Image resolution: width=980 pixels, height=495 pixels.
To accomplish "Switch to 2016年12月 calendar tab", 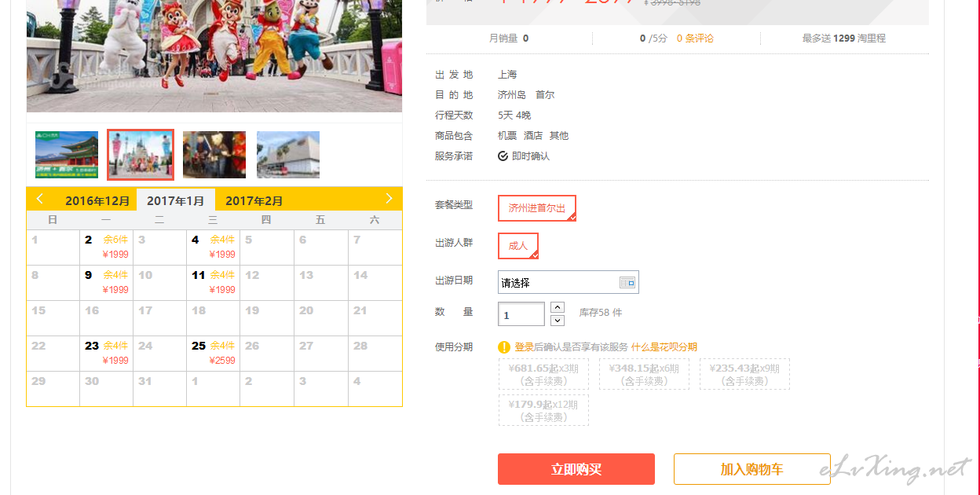I will [x=97, y=200].
